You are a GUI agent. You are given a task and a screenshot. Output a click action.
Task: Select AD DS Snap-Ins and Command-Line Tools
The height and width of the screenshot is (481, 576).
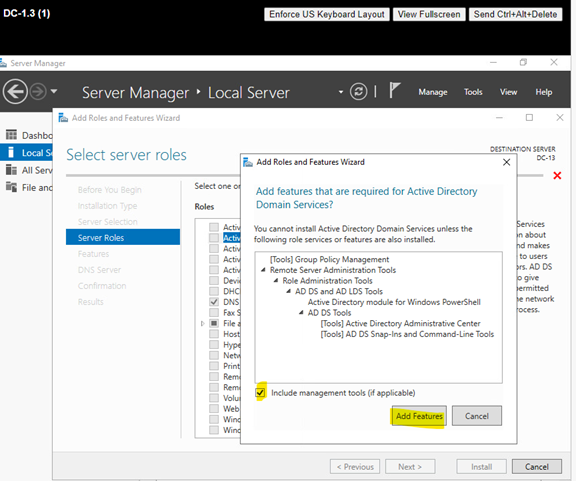tap(407, 334)
